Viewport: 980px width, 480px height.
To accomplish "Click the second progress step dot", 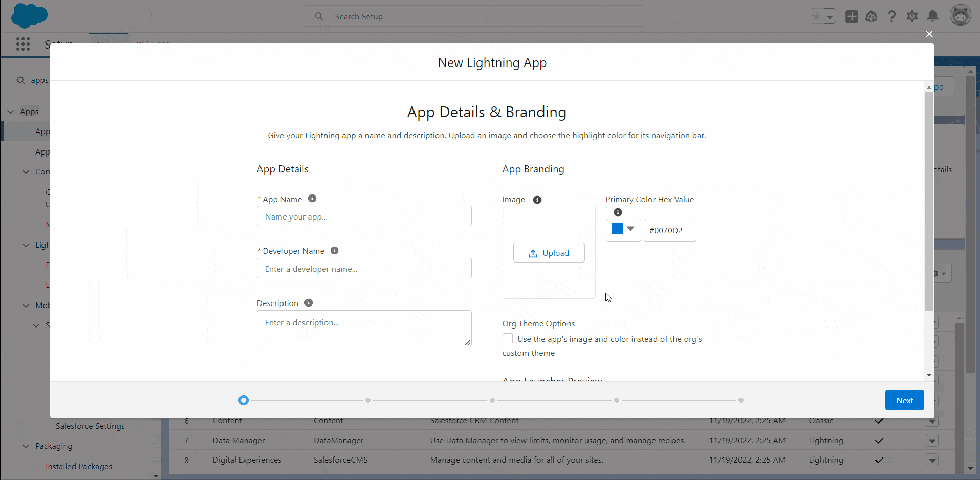I will [368, 400].
